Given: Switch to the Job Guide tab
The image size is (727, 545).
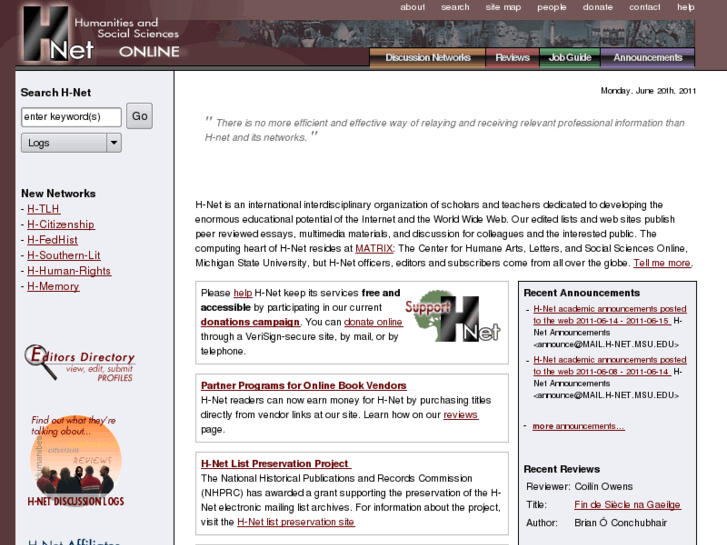Looking at the screenshot, I should pyautogui.click(x=570, y=58).
